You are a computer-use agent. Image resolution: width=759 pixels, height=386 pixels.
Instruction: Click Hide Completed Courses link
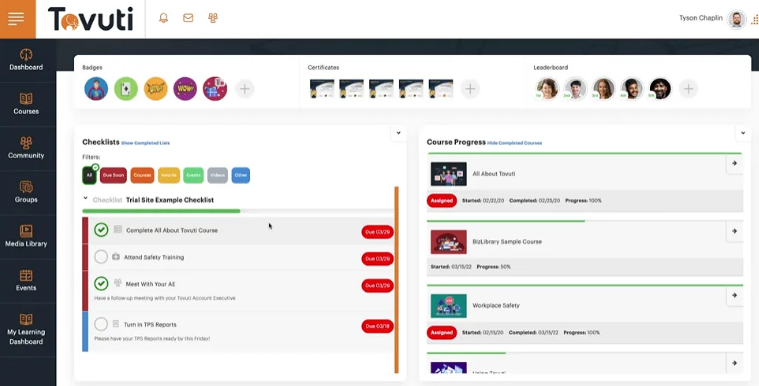[x=515, y=143]
